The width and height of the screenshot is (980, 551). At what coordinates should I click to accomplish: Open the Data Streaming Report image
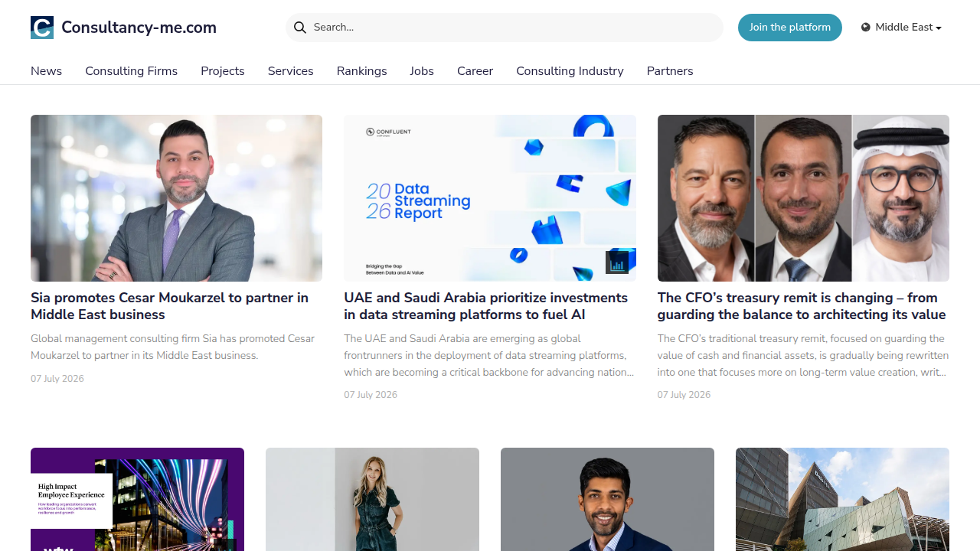pos(490,198)
